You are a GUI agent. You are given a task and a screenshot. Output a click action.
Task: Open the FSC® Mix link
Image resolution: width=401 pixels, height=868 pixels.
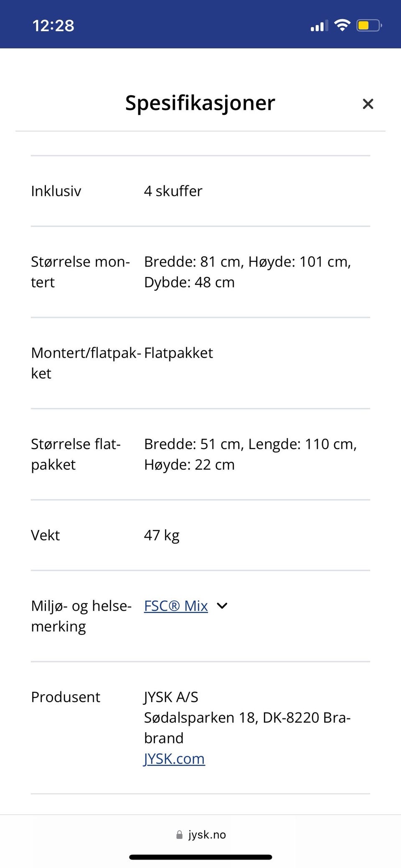(176, 606)
